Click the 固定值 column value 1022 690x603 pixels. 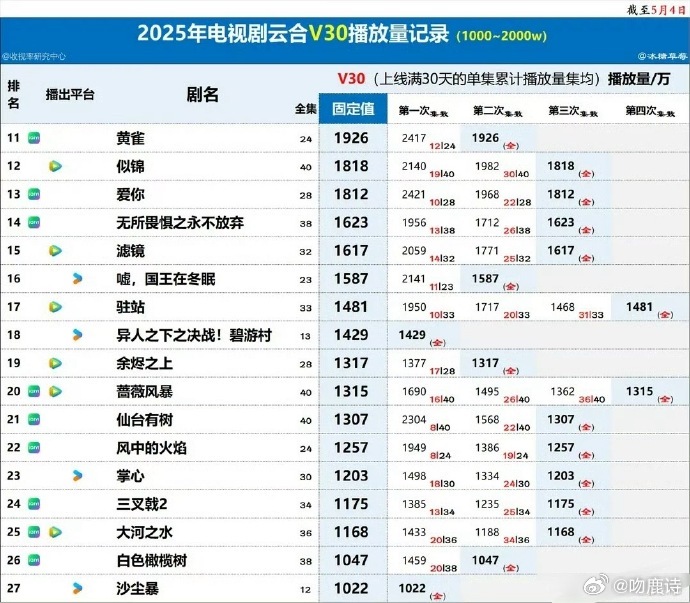click(x=351, y=588)
